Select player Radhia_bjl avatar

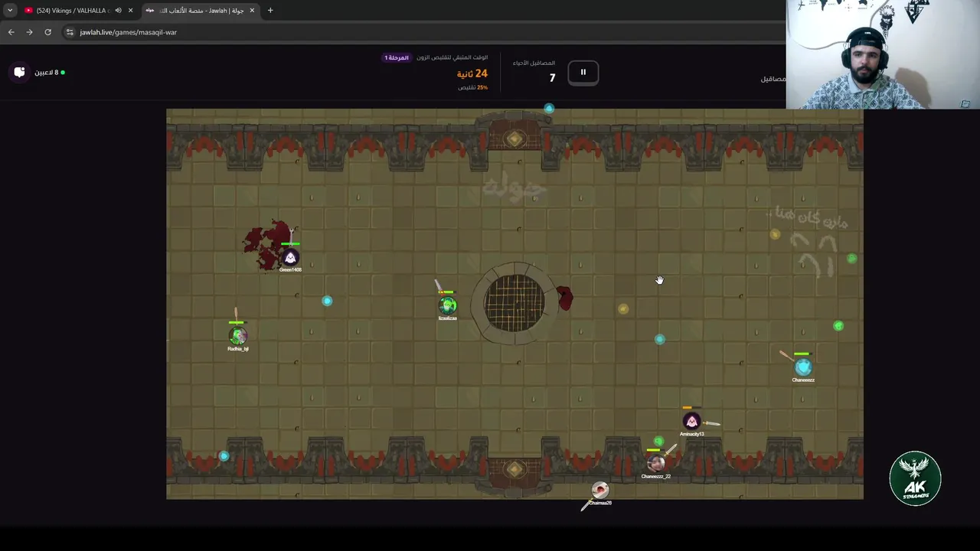coord(238,335)
